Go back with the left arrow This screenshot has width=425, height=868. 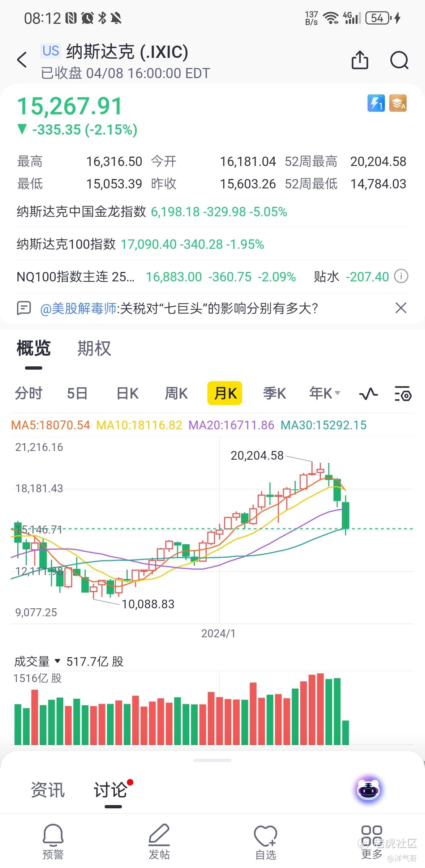[22, 60]
